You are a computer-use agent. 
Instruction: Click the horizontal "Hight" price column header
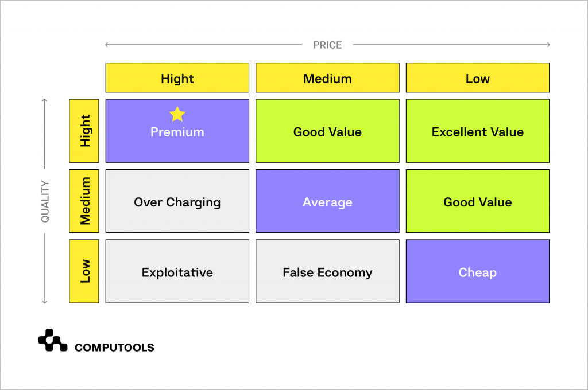[177, 78]
